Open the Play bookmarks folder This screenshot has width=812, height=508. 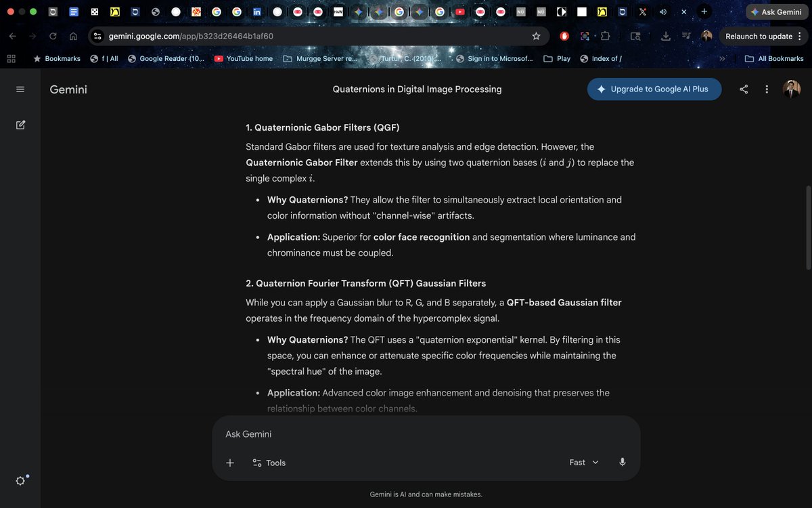(x=557, y=59)
